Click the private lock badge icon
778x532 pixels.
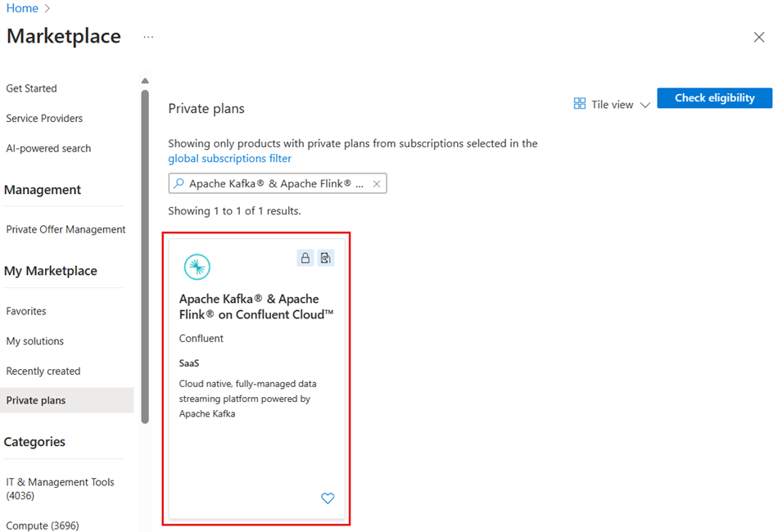tap(305, 259)
